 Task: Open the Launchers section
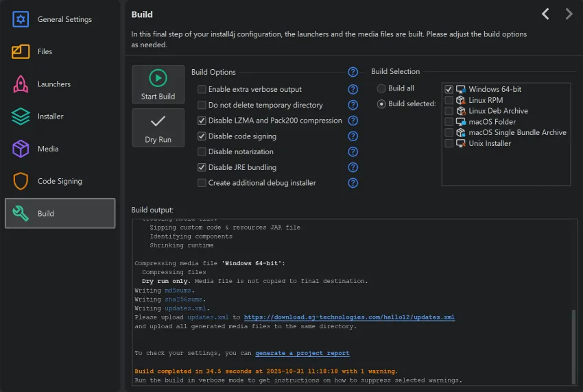click(60, 84)
